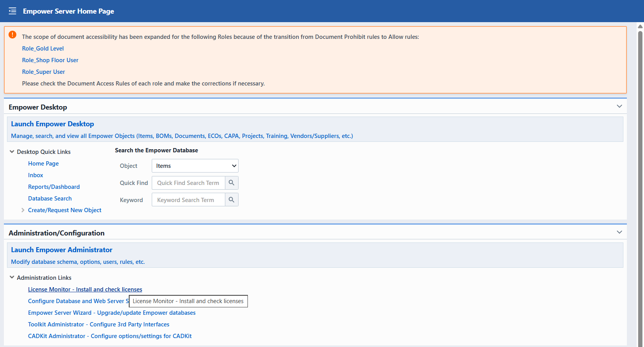Collapse the Administration/Configuration section chevron
This screenshot has width=644, height=347.
click(x=619, y=232)
